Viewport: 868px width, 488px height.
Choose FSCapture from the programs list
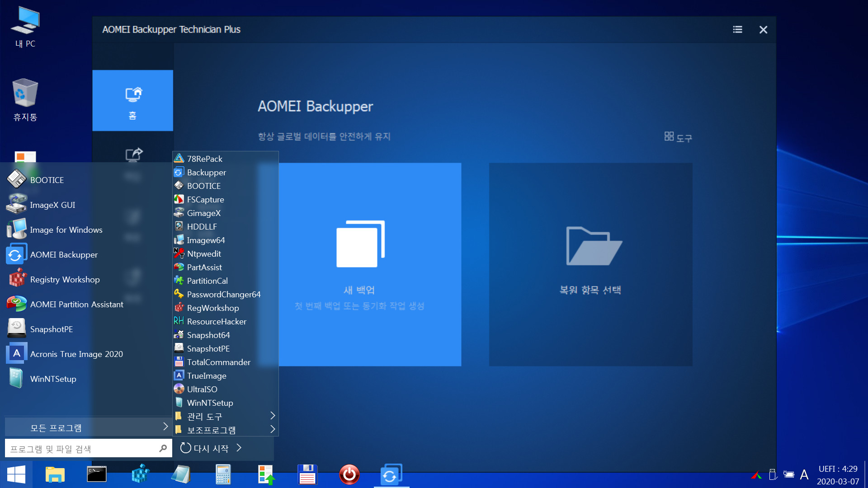pos(225,199)
